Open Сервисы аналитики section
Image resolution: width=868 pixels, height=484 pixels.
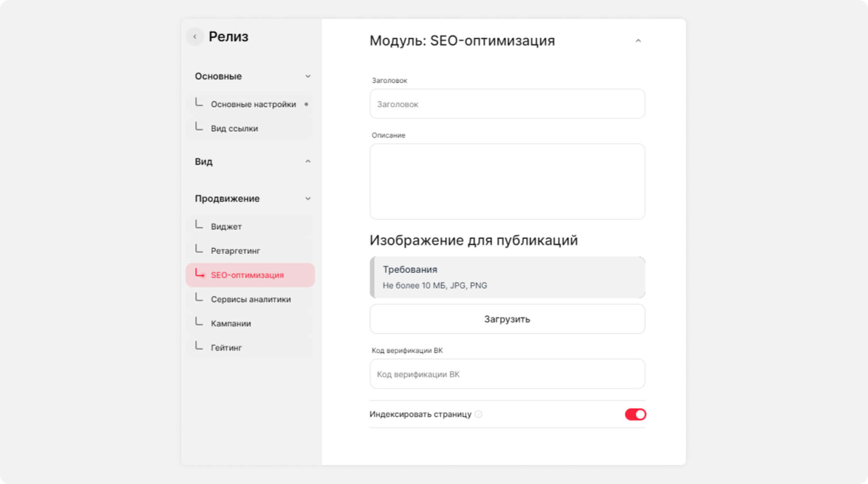pyautogui.click(x=251, y=299)
